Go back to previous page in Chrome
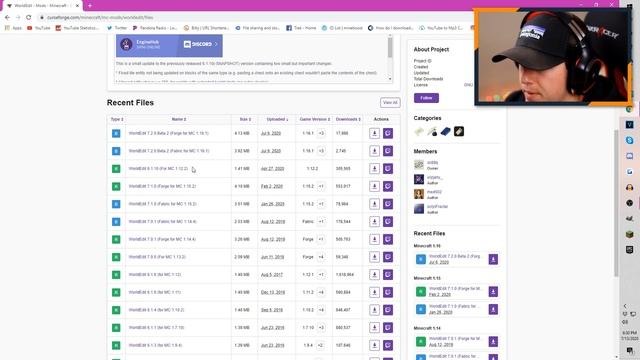The height and width of the screenshot is (360, 640). [x=7, y=18]
